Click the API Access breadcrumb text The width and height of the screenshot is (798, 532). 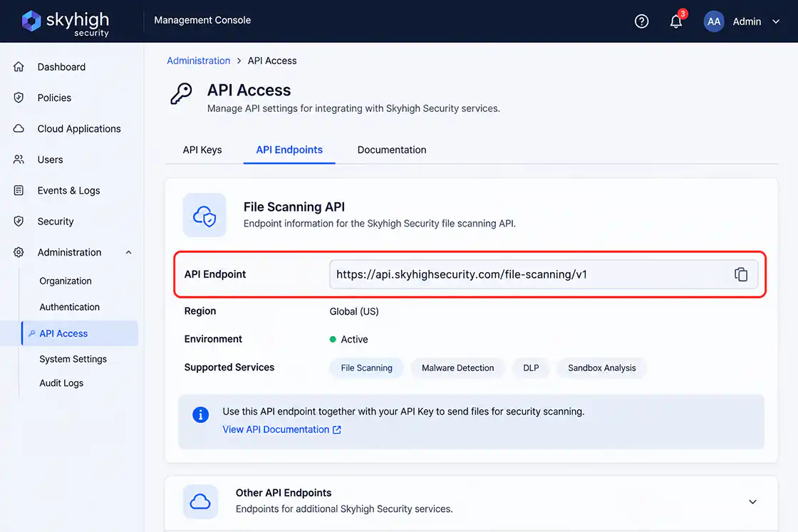coord(272,61)
